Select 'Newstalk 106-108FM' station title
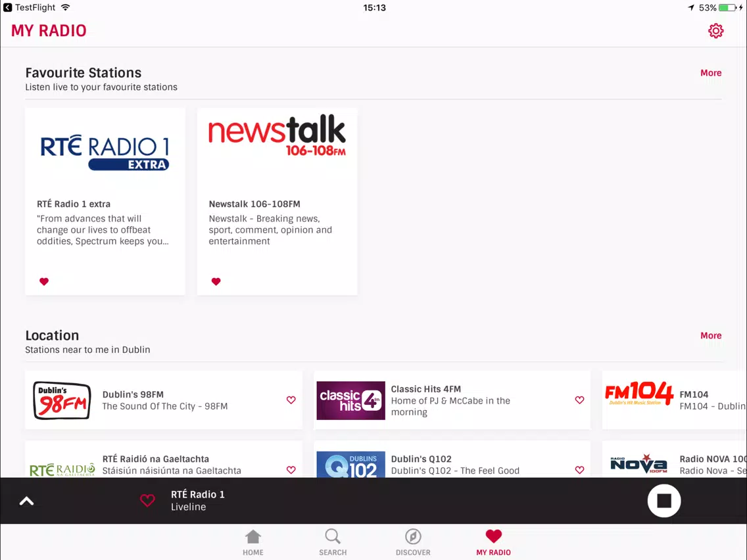 pyautogui.click(x=254, y=204)
